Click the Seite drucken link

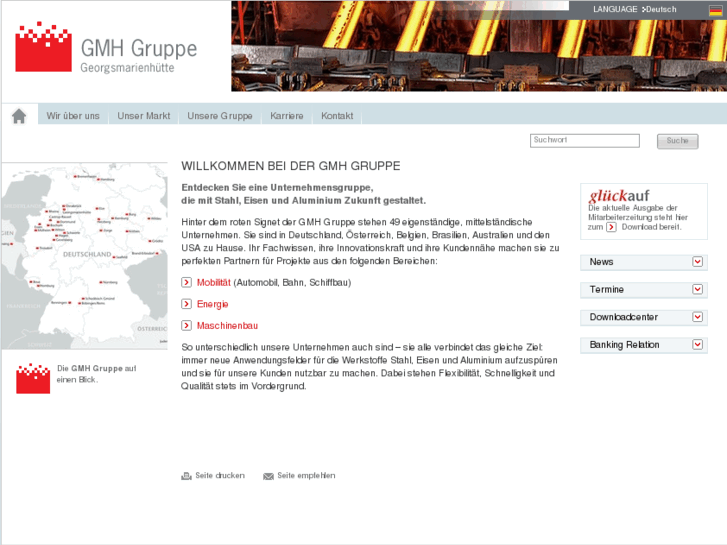(220, 475)
